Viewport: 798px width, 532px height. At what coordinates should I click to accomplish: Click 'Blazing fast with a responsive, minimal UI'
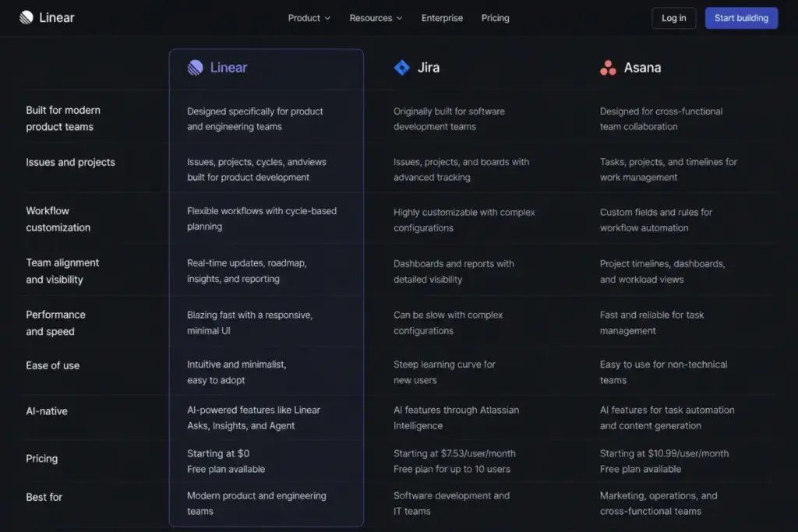pos(249,323)
